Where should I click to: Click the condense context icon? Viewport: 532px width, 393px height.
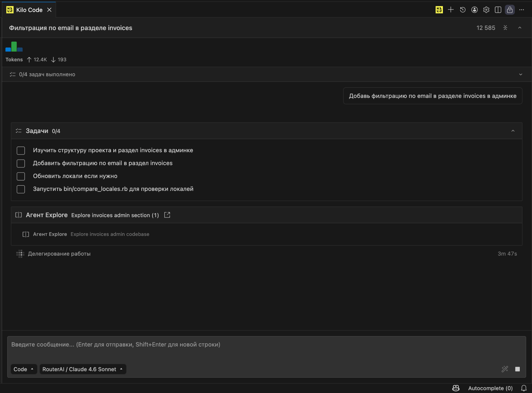click(x=505, y=28)
